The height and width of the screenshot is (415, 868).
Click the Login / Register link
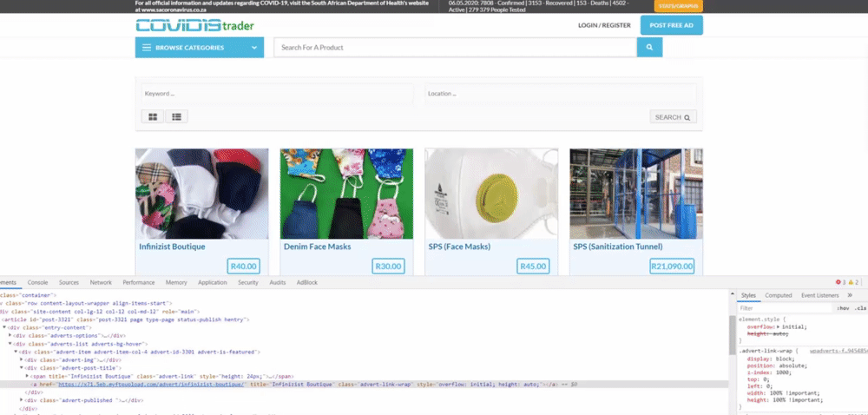604,25
